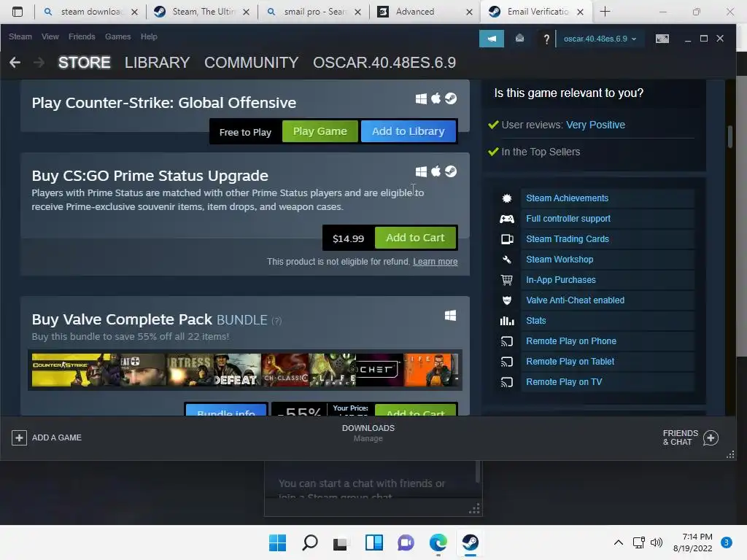
Task: Click the Steam forward navigation arrow
Action: 39,63
